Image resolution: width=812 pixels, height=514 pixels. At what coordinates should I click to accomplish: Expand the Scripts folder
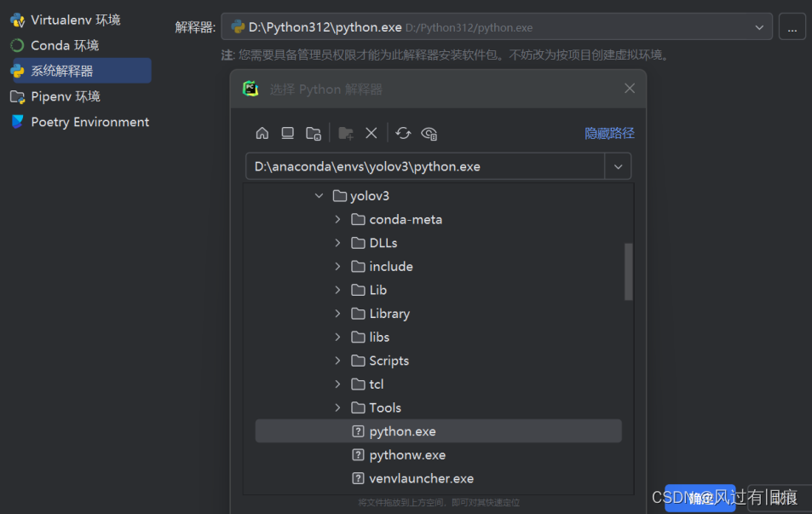click(337, 361)
